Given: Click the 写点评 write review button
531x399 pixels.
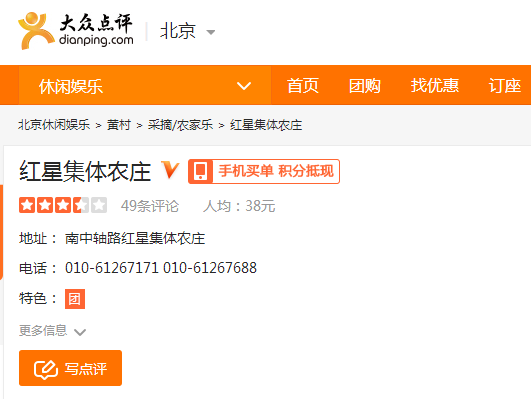Looking at the screenshot, I should pyautogui.click(x=70, y=368).
